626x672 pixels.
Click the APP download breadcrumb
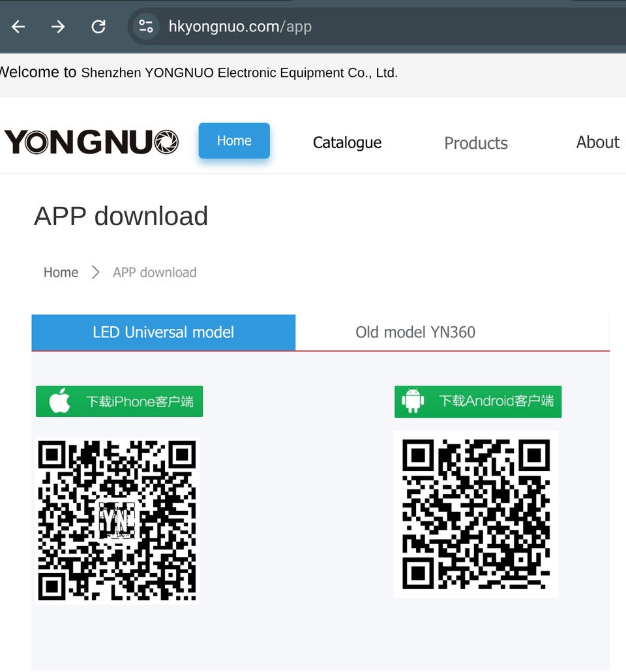pyautogui.click(x=155, y=273)
